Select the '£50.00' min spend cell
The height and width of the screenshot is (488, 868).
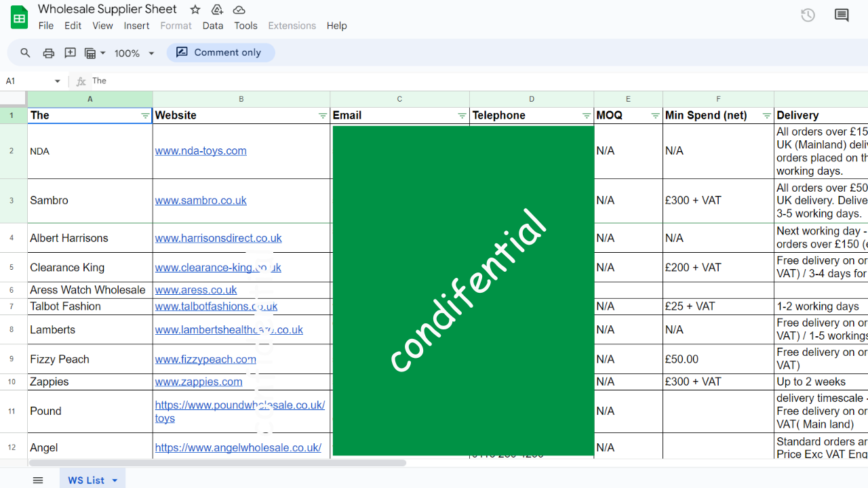(x=719, y=359)
